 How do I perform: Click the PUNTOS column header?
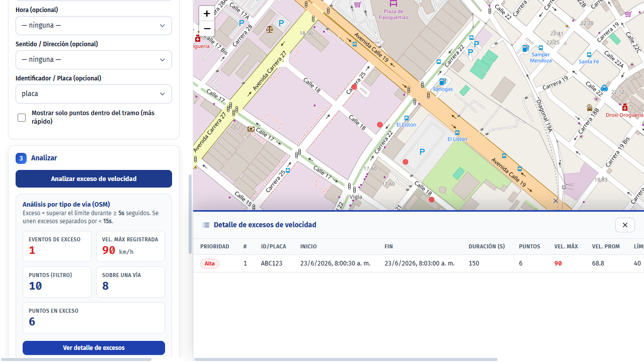click(x=529, y=246)
